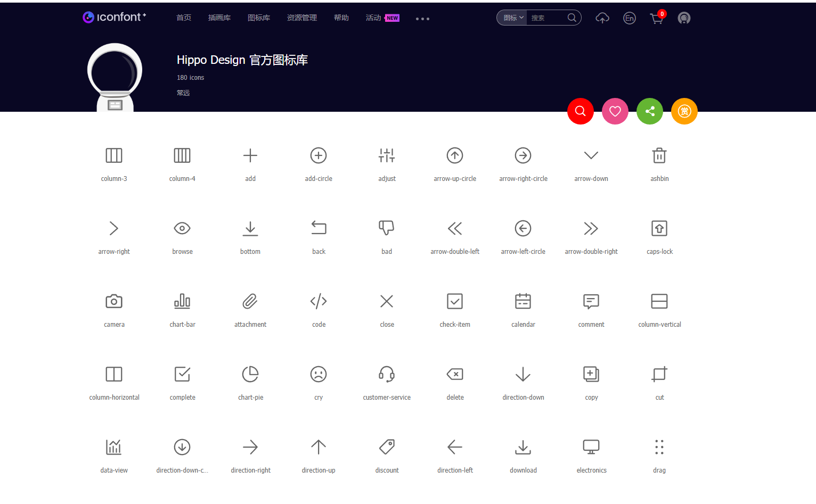Select the arrow-up-circle icon

pyautogui.click(x=455, y=155)
